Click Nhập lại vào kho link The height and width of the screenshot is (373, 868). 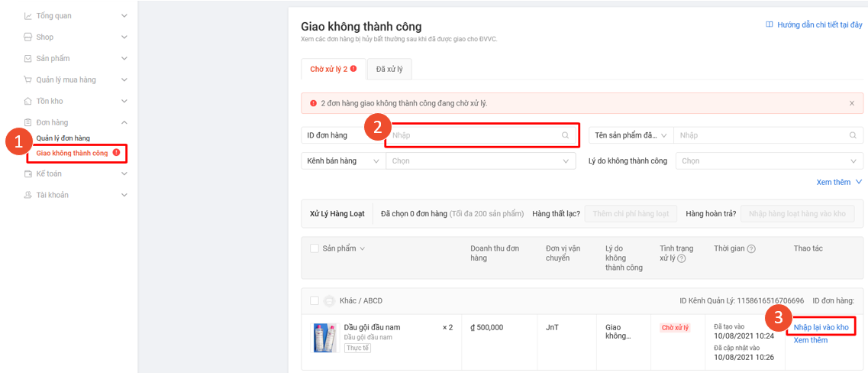[x=821, y=327]
